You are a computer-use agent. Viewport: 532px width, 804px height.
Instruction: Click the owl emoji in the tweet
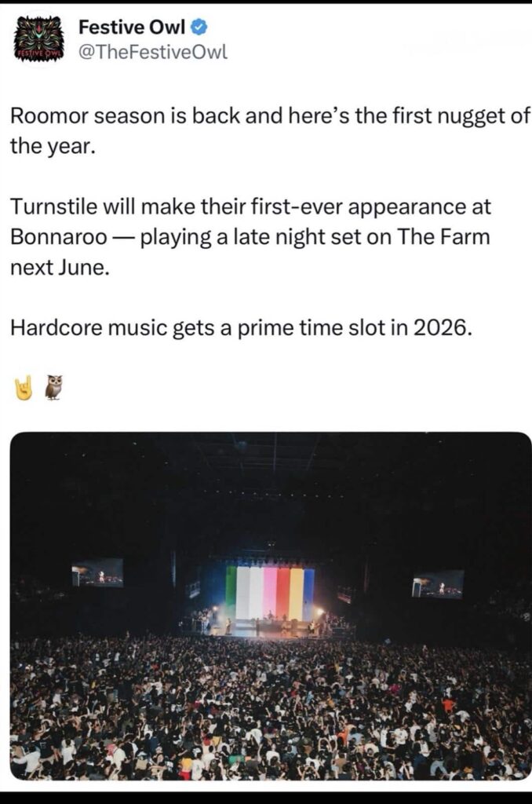click(53, 386)
